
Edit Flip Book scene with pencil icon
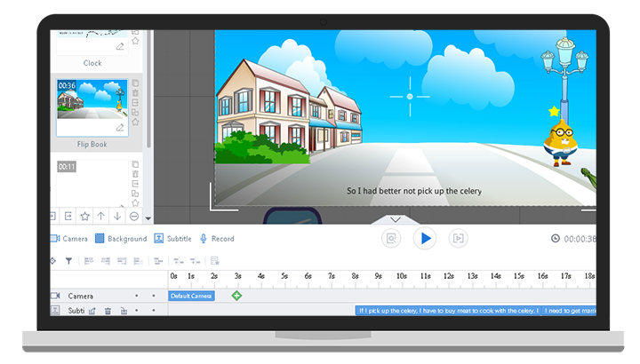[120, 128]
